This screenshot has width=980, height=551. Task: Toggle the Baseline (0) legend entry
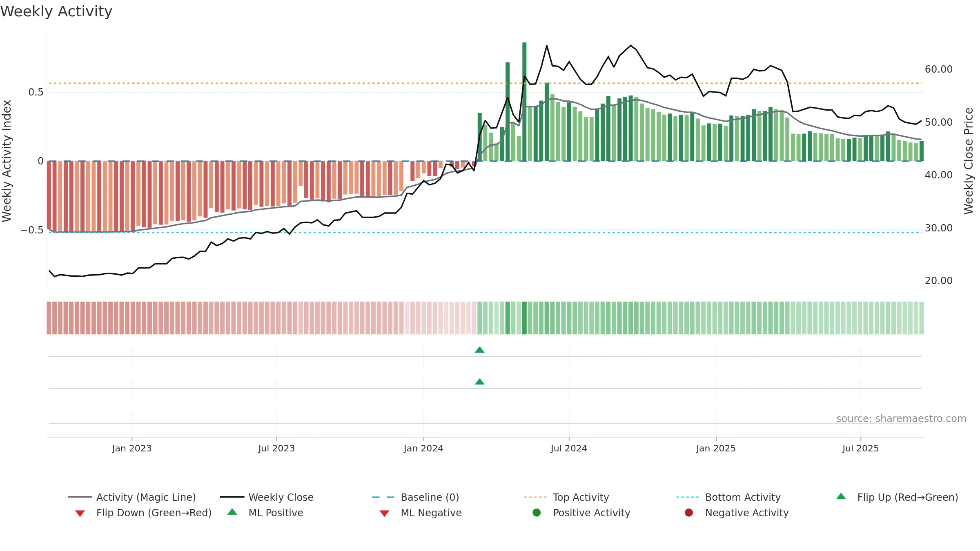click(x=416, y=497)
